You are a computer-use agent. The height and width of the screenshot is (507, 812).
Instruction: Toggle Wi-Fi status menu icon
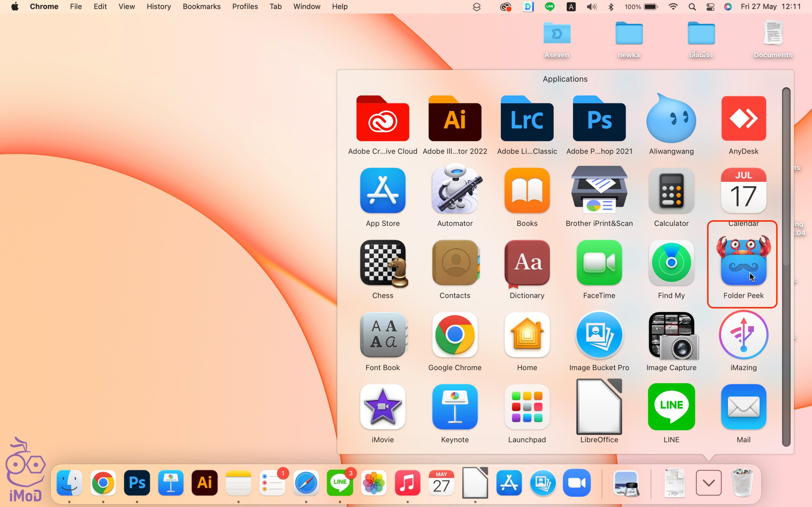[x=673, y=7]
